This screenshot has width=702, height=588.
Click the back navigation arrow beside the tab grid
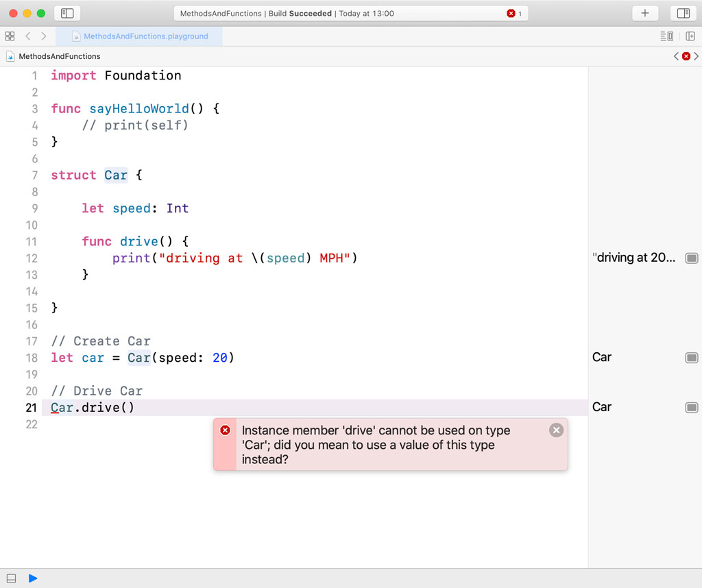(27, 35)
